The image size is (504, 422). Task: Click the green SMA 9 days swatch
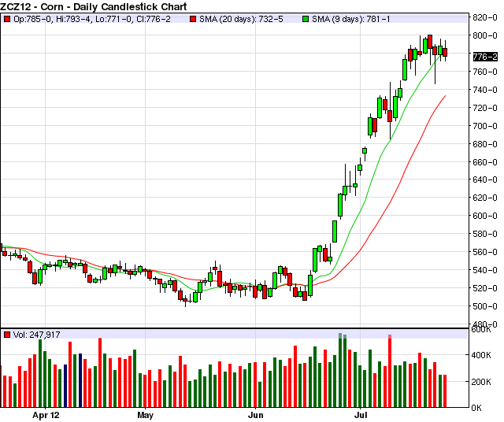pyautogui.click(x=306, y=19)
